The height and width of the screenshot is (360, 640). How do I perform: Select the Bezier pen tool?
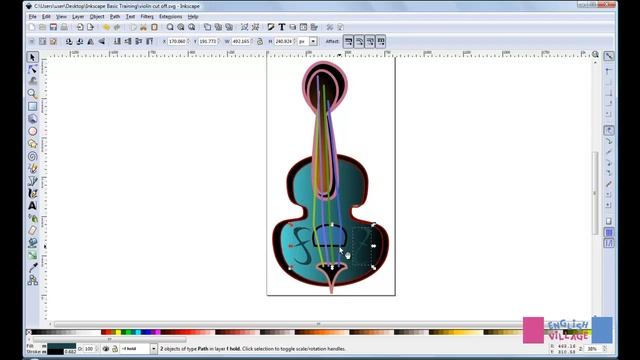[x=33, y=181]
